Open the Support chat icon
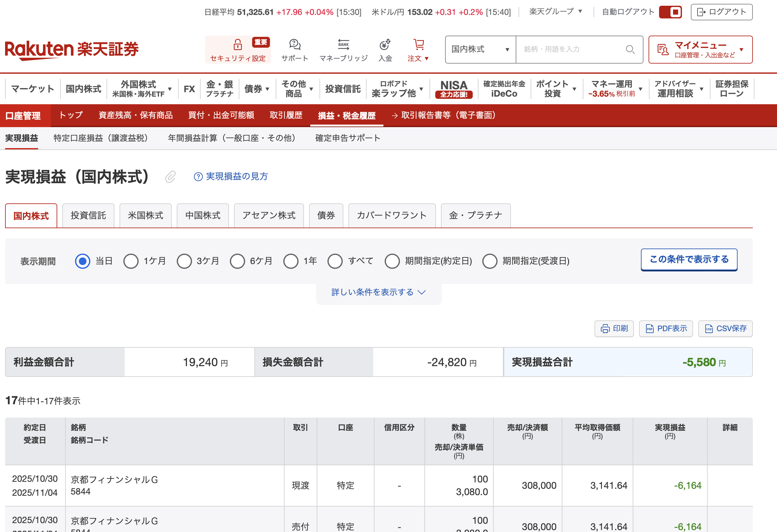Screen dimensions: 777x532 (294, 44)
